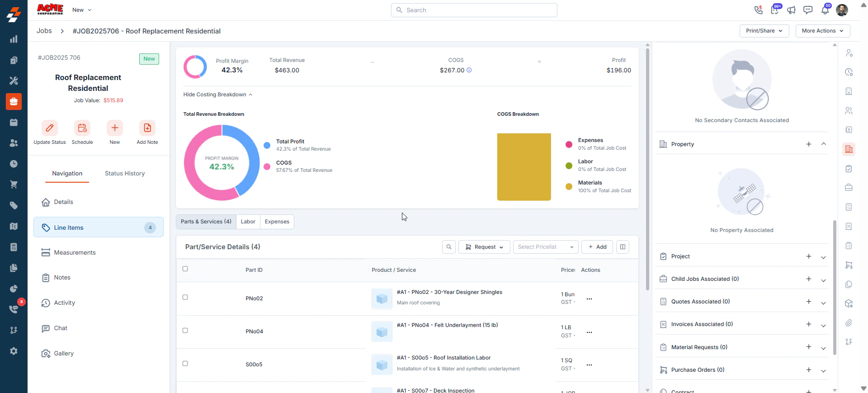Viewport: 868px width, 393px height.
Task: Open the Select Pricelist combo box
Action: coord(546,247)
